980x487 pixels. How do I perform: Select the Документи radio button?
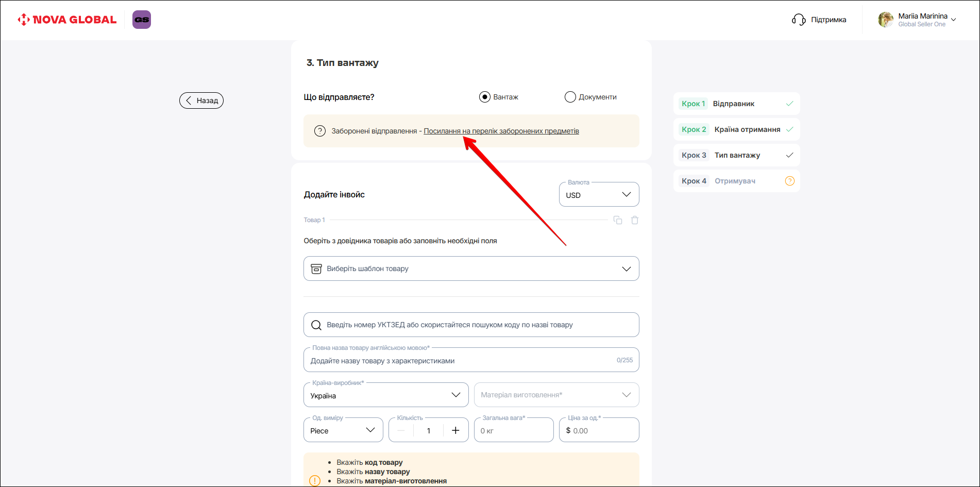(x=570, y=97)
